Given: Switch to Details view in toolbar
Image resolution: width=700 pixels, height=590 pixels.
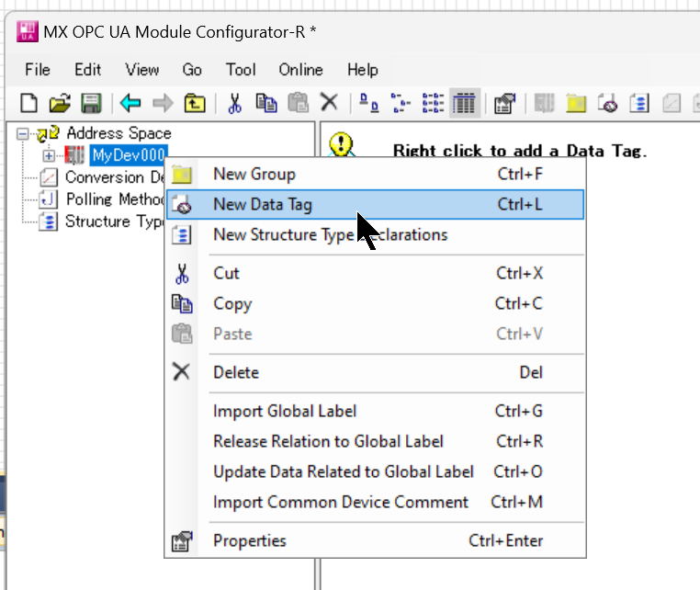Looking at the screenshot, I should click(464, 103).
